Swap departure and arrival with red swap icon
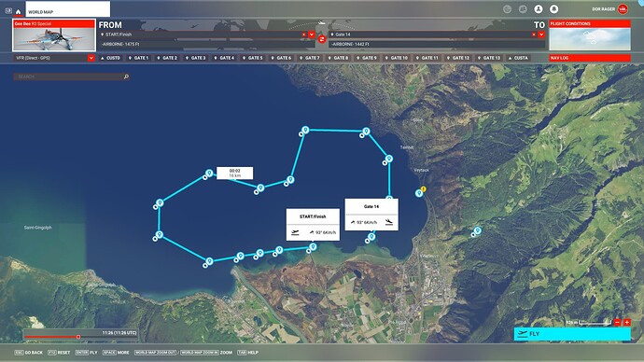This screenshot has width=644, height=362. tap(322, 39)
